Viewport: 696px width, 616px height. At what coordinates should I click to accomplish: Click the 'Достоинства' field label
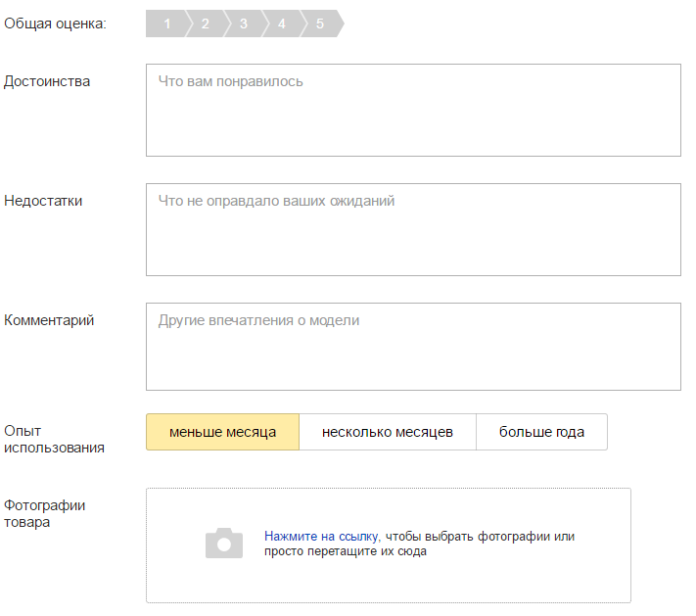[47, 81]
